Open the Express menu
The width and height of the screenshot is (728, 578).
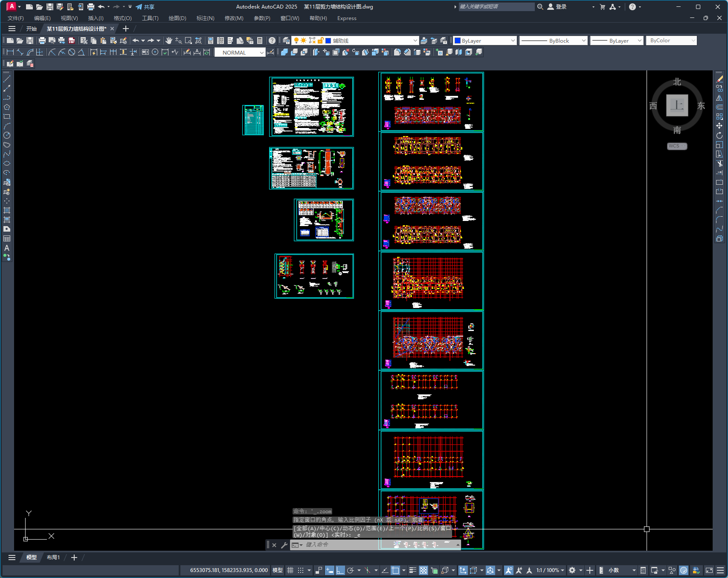click(x=347, y=18)
